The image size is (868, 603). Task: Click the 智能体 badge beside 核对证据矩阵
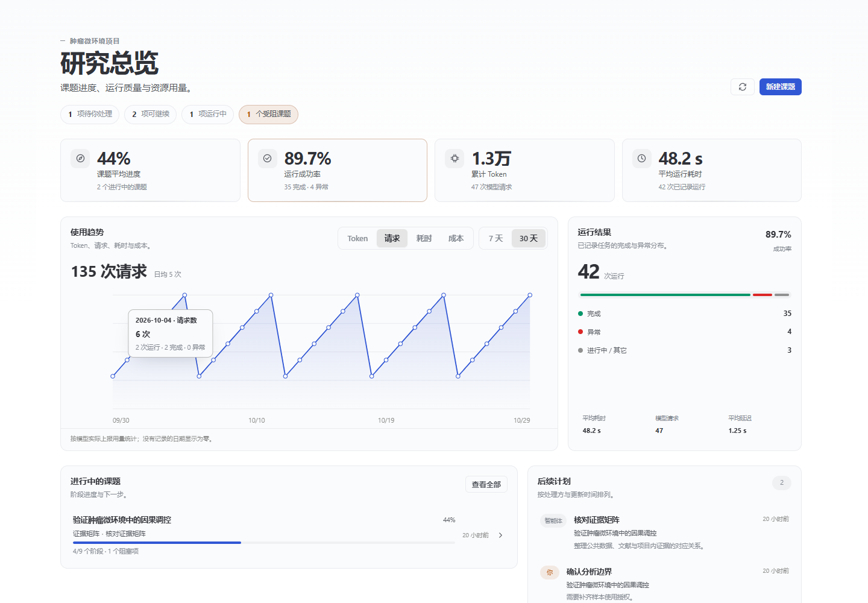click(553, 520)
